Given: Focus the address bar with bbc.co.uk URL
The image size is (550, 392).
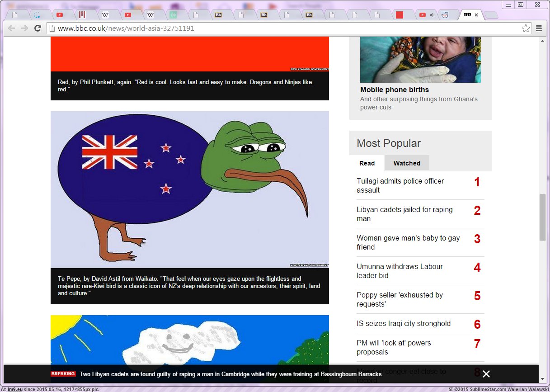Looking at the screenshot, I should pyautogui.click(x=288, y=28).
